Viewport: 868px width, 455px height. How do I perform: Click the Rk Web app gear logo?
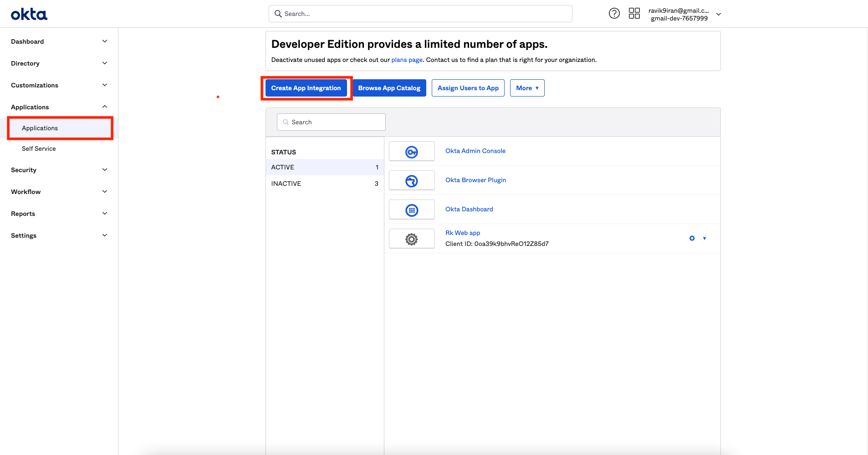(x=412, y=239)
